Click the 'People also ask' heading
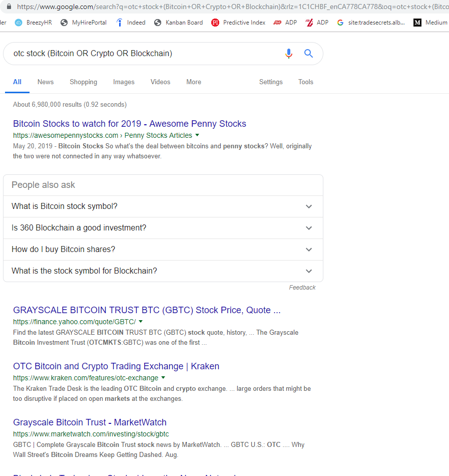The height and width of the screenshot is (476, 449). (x=43, y=185)
